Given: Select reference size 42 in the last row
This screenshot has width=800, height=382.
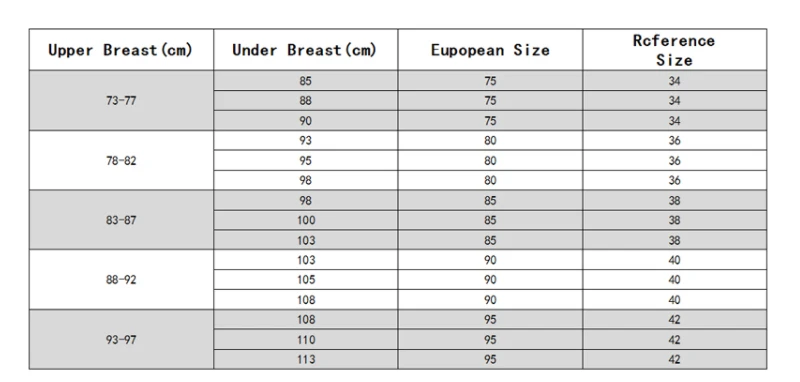Looking at the screenshot, I should pyautogui.click(x=674, y=360).
